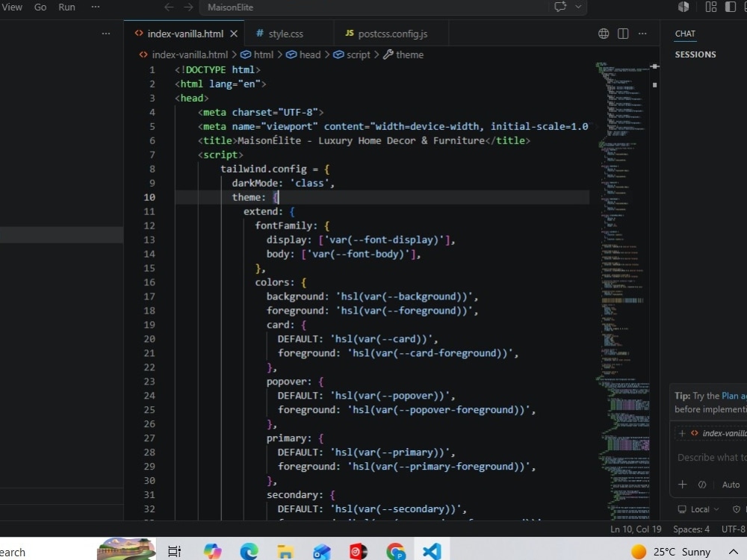
Task: Click the Ln 10, Col 19 status
Action: 636,529
